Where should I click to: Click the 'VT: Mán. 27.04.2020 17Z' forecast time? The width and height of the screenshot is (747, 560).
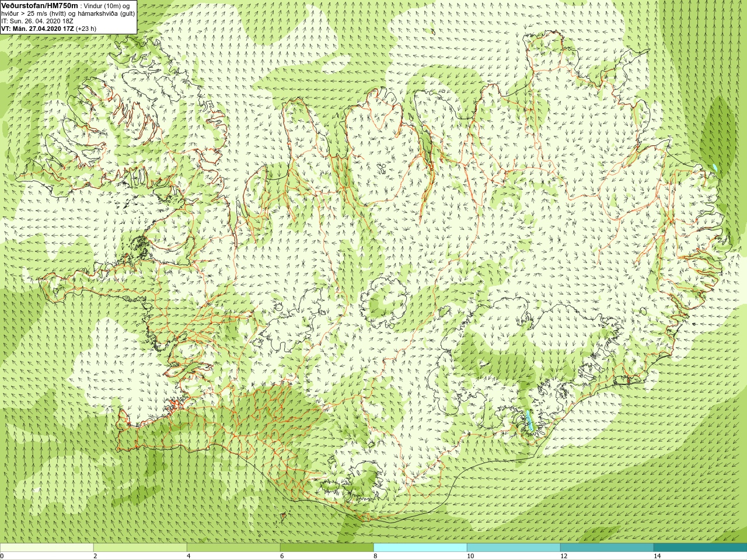37,29
